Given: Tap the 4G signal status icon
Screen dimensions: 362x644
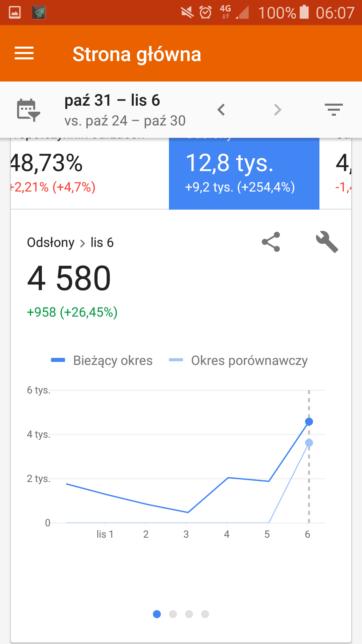Looking at the screenshot, I should [226, 12].
